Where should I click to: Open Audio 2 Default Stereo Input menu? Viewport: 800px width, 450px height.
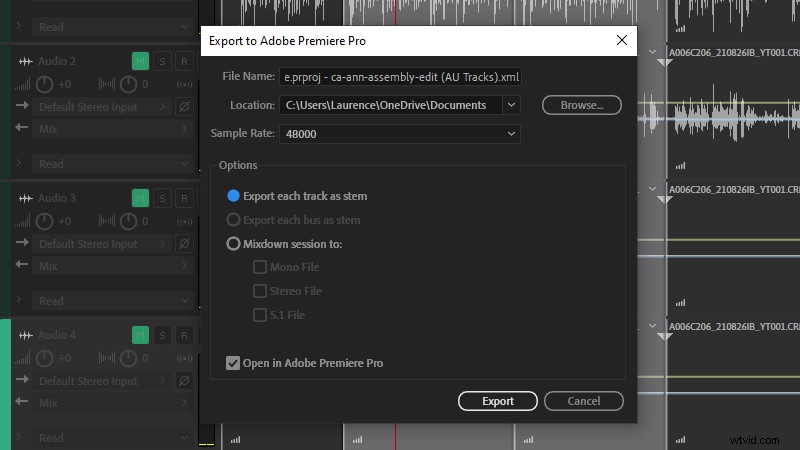102,107
